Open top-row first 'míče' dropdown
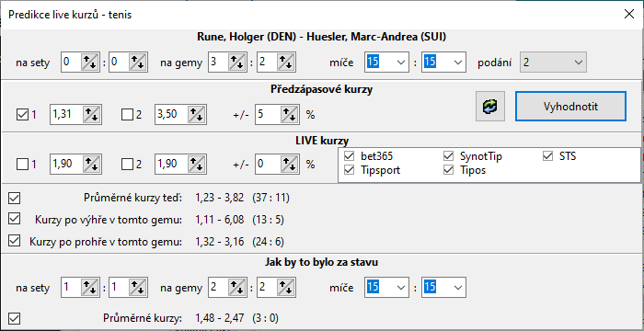This screenshot has width=644, height=331. (x=400, y=63)
